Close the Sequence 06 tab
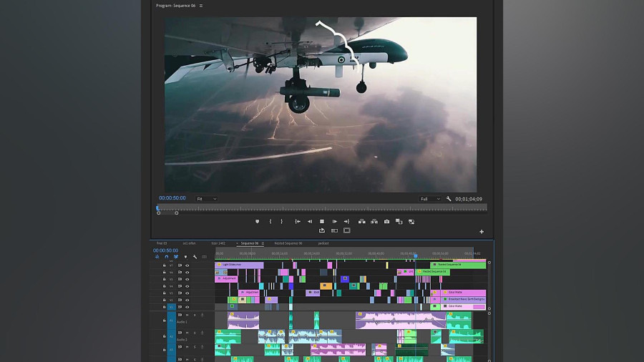The width and height of the screenshot is (644, 362). [238, 243]
